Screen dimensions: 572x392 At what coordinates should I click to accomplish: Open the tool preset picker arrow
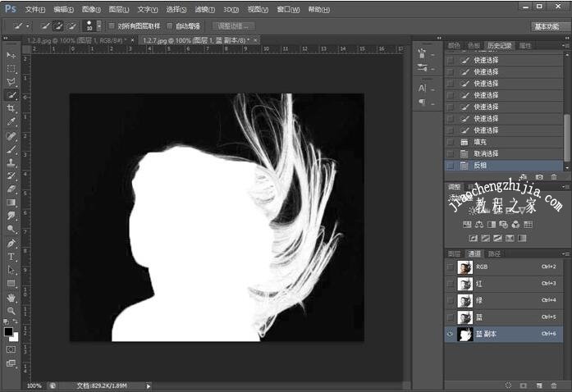tap(27, 26)
